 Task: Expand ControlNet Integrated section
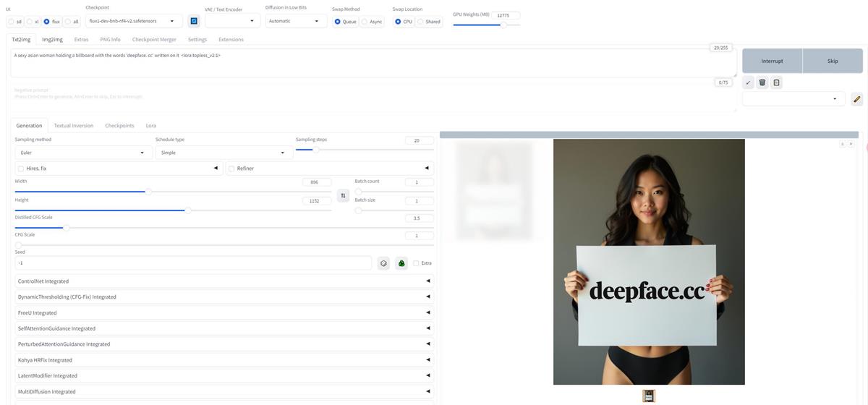click(224, 281)
